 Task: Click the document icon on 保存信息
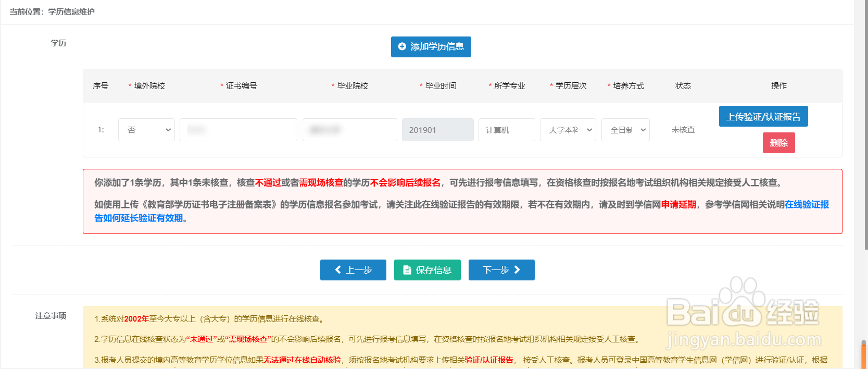(407, 270)
